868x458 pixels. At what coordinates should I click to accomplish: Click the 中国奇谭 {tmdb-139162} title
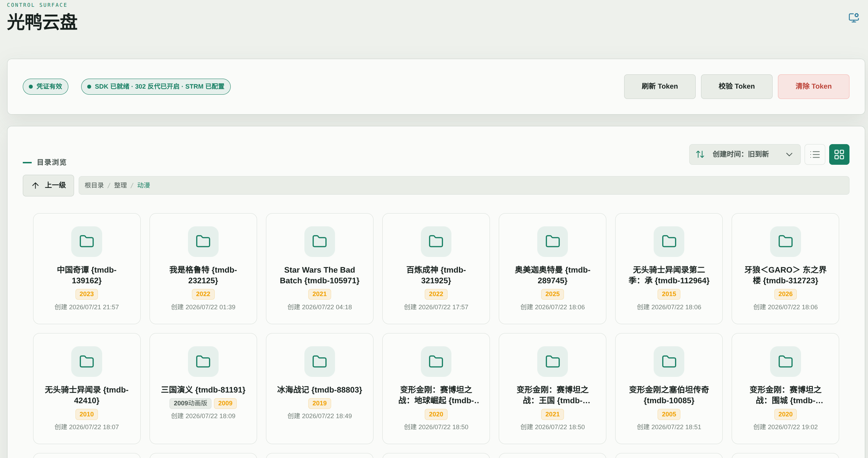click(x=87, y=275)
